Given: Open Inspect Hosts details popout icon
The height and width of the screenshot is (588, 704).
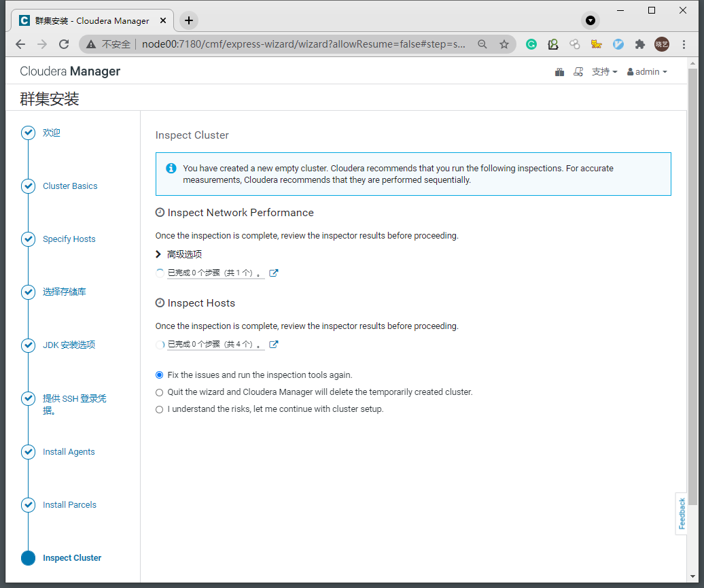Looking at the screenshot, I should coord(273,344).
